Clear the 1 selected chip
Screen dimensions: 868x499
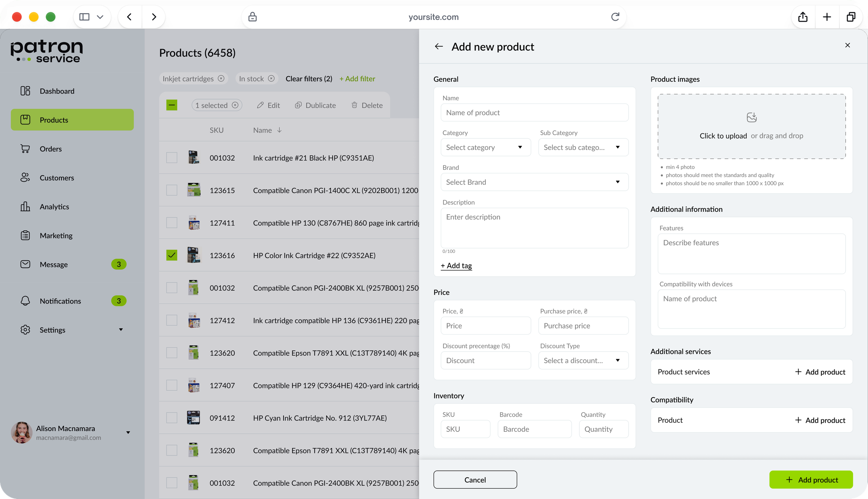pyautogui.click(x=235, y=105)
